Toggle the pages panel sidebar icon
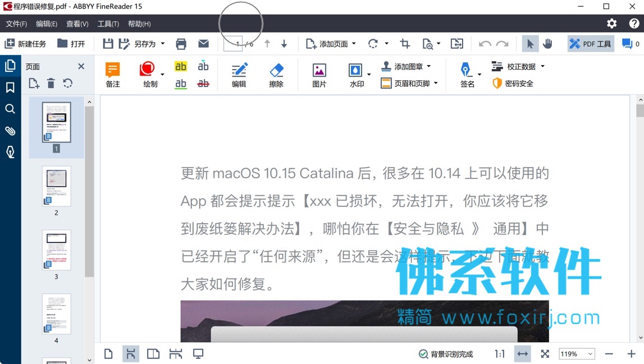The height and width of the screenshot is (364, 644). (10, 66)
